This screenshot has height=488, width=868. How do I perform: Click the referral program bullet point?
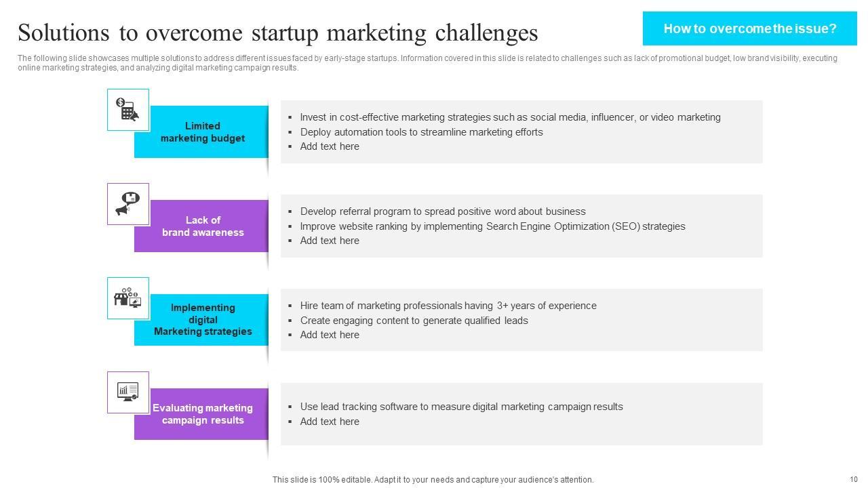(x=443, y=211)
